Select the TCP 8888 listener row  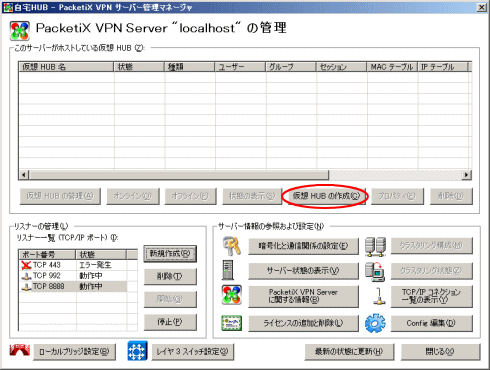[73, 287]
